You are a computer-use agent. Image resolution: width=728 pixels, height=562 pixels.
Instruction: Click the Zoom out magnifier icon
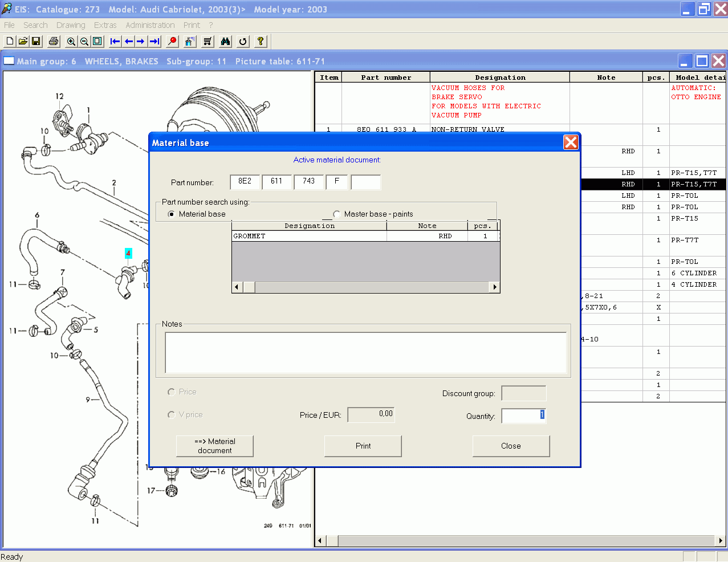(84, 41)
